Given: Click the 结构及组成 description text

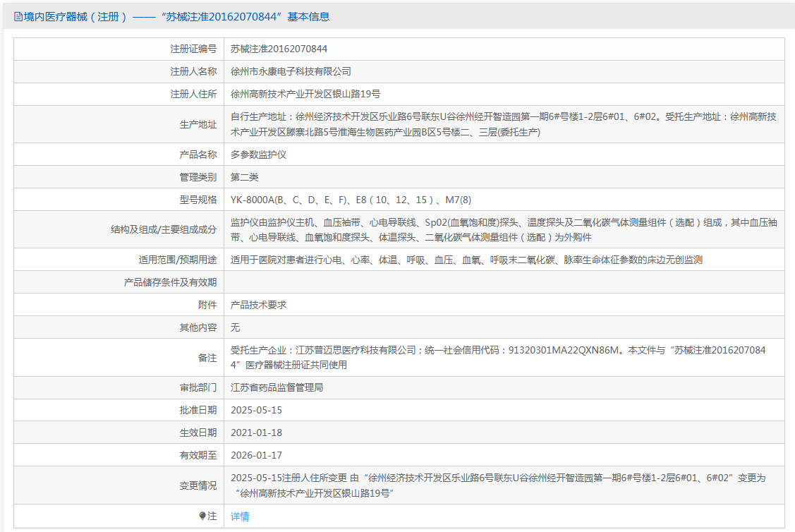Looking at the screenshot, I should pyautogui.click(x=504, y=230).
